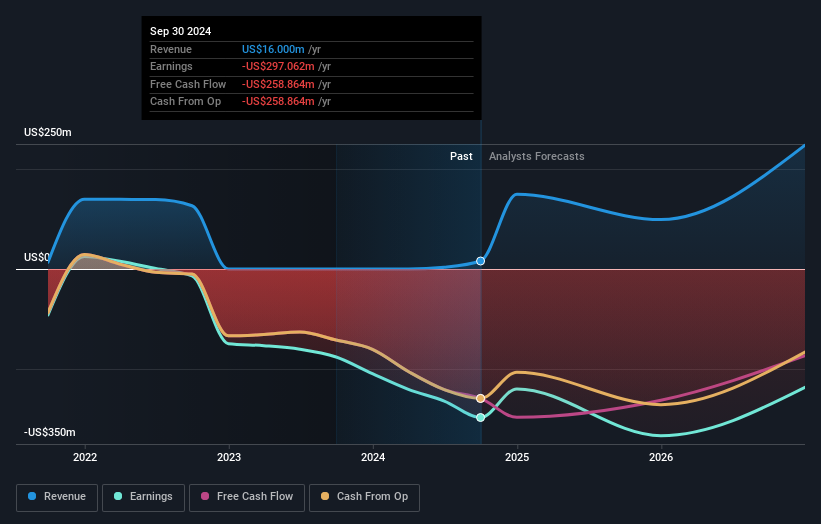This screenshot has width=821, height=524.
Task: Click the -US$297.062m earnings value
Action: pos(278,66)
